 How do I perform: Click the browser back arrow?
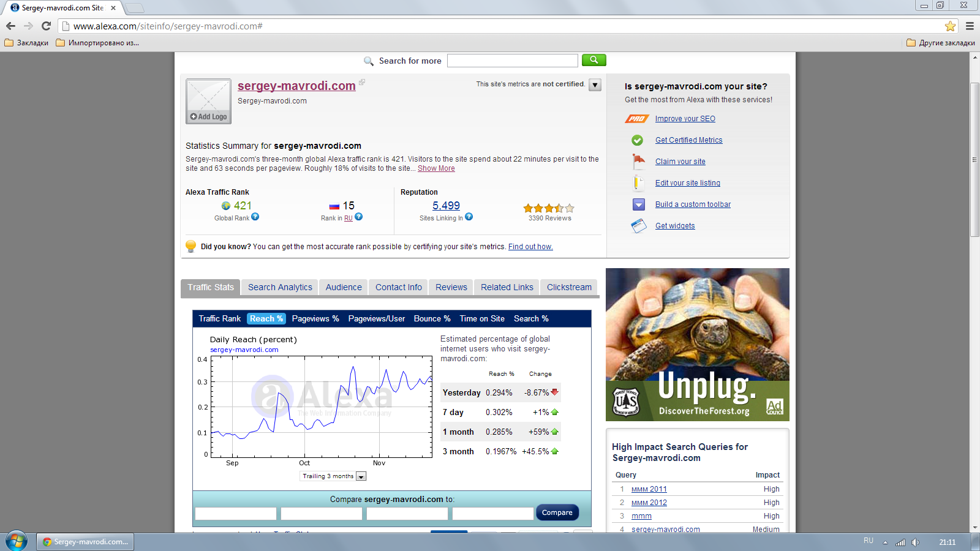tap(10, 26)
